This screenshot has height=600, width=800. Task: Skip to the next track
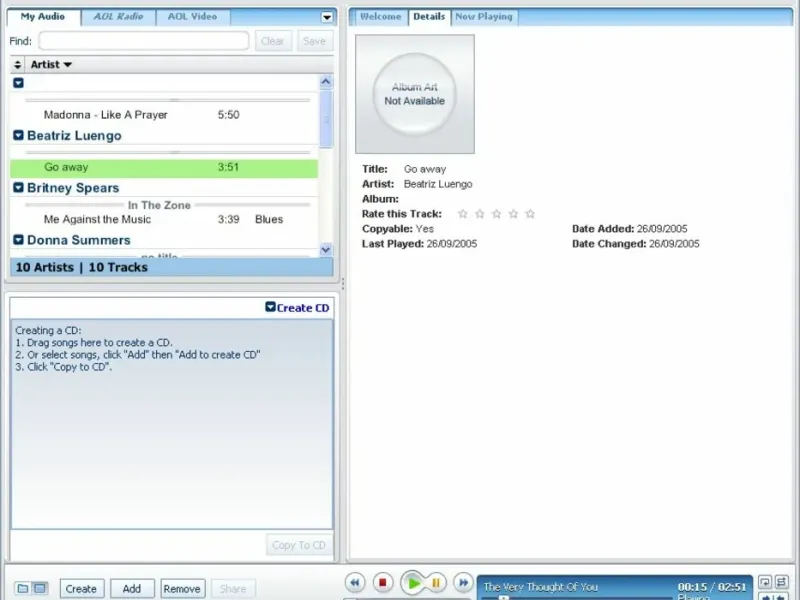pos(463,582)
